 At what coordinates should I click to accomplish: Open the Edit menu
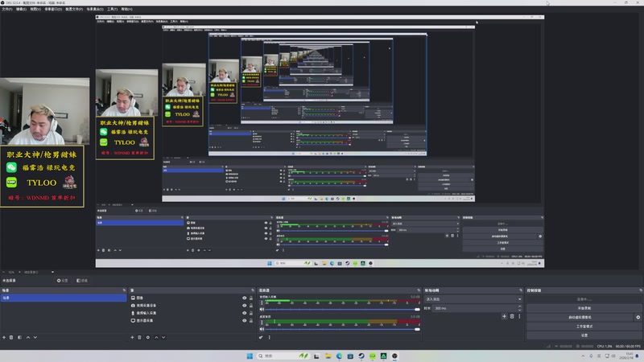21,9
